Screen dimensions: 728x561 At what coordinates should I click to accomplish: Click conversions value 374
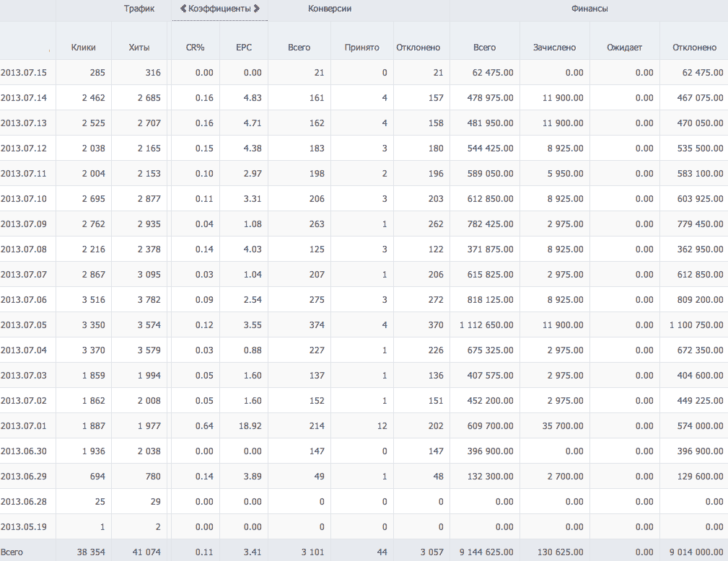(x=317, y=324)
